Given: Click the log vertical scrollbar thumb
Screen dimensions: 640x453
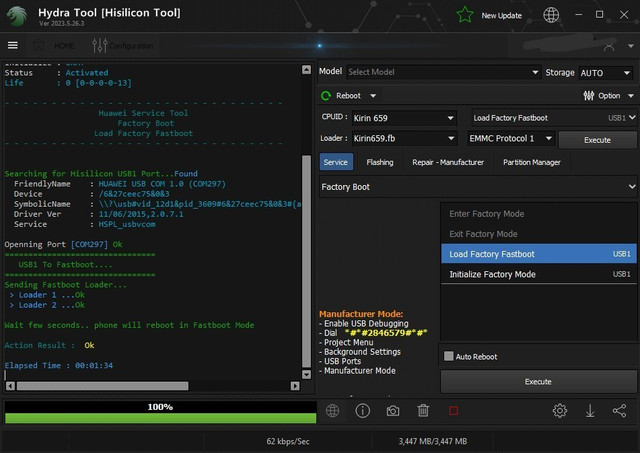Looking at the screenshot, I should [x=306, y=261].
